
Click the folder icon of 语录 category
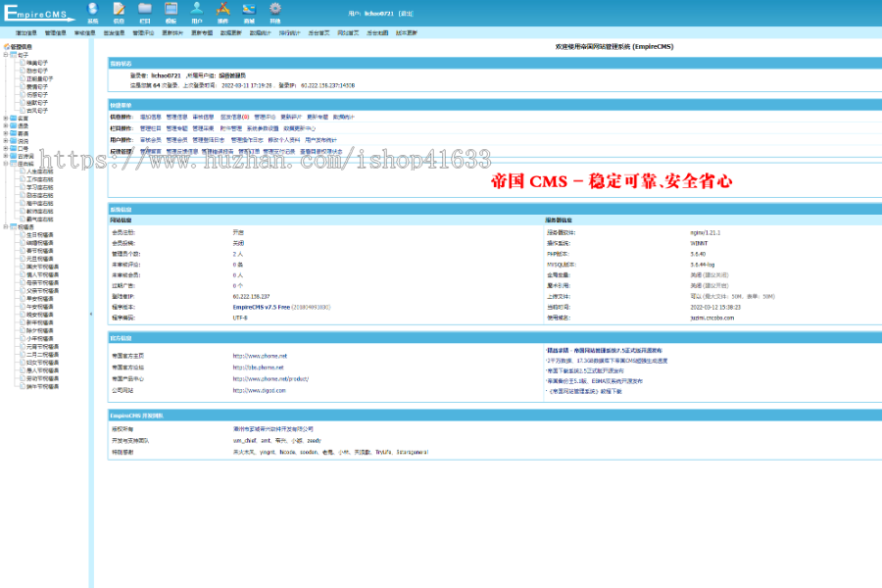(x=14, y=126)
